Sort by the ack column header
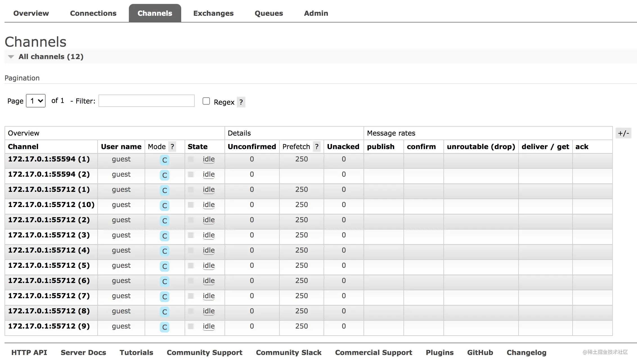This screenshot has height=364, width=637. point(582,147)
